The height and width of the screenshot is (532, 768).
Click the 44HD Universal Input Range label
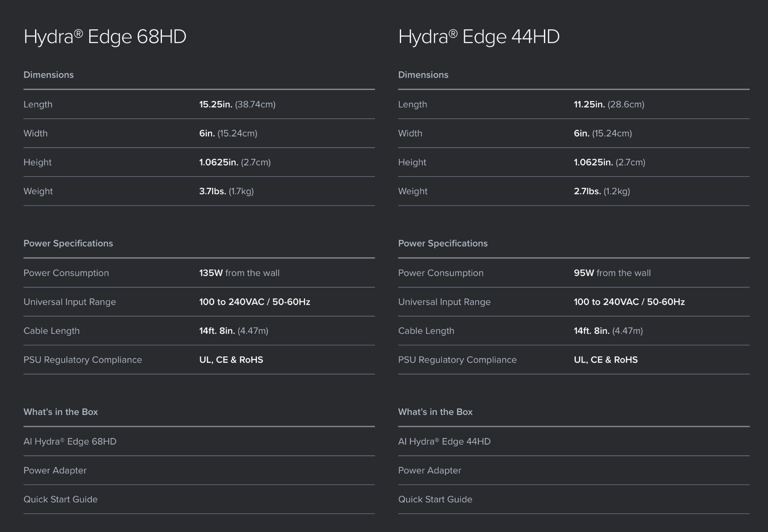pos(445,302)
